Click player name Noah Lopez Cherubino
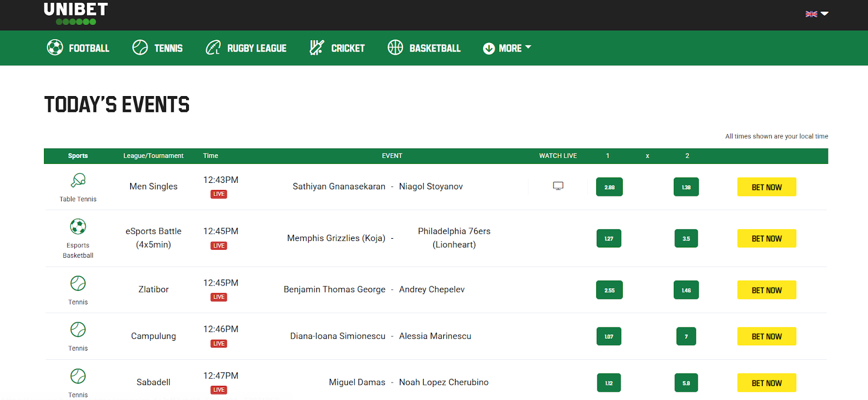The image size is (868, 400). 444,382
